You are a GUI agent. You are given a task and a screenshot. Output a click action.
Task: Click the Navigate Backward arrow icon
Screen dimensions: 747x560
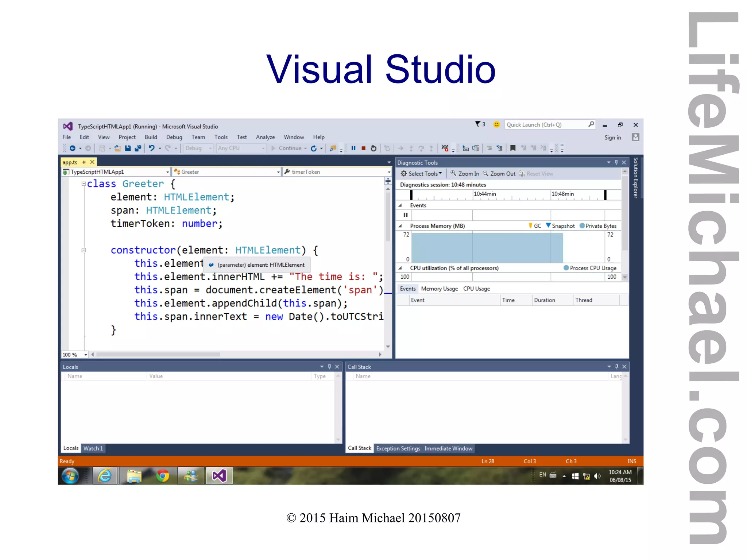[x=72, y=148]
